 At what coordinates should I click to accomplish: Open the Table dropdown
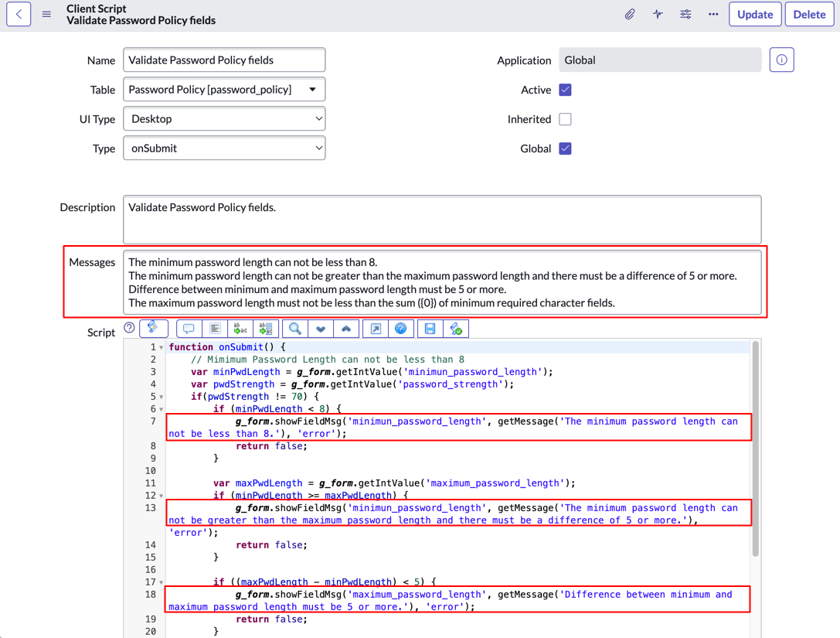click(x=224, y=90)
